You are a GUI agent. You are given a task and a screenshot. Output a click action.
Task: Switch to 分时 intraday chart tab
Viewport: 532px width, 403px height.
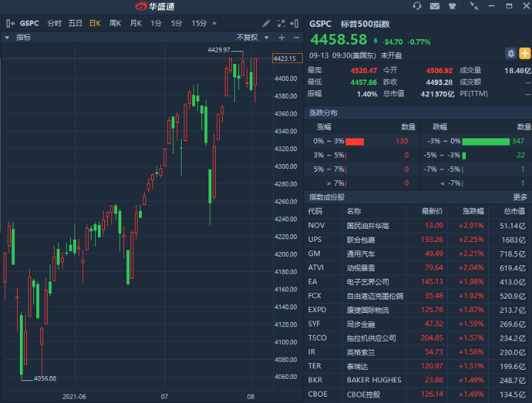tap(54, 23)
